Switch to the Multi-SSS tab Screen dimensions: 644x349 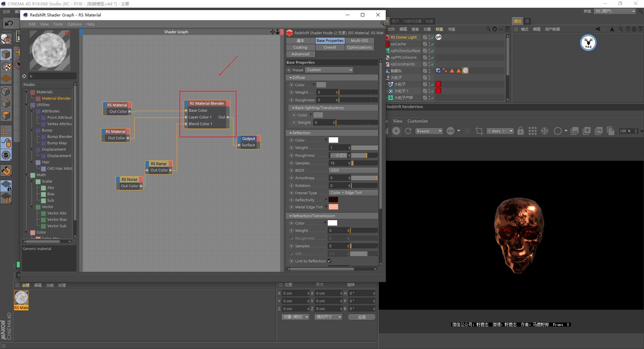point(359,41)
